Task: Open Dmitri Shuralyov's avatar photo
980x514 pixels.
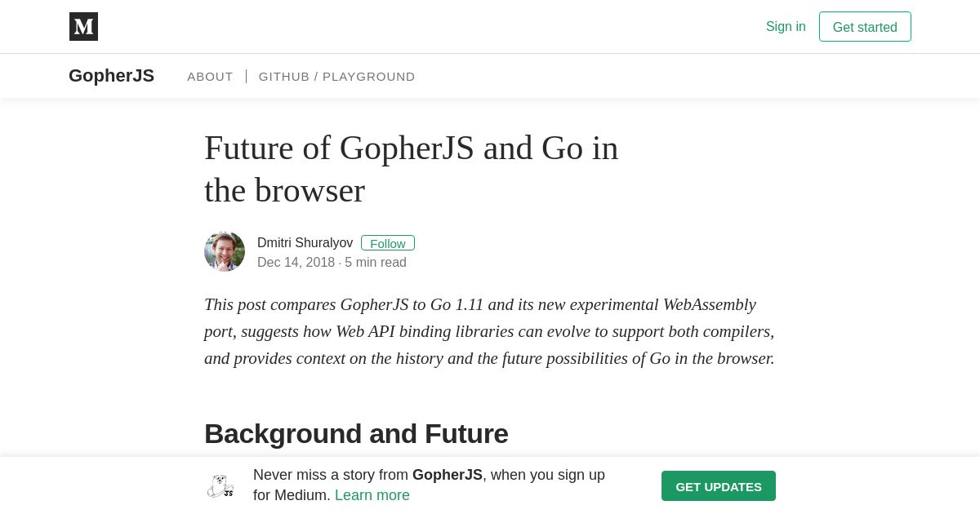Action: click(x=225, y=251)
